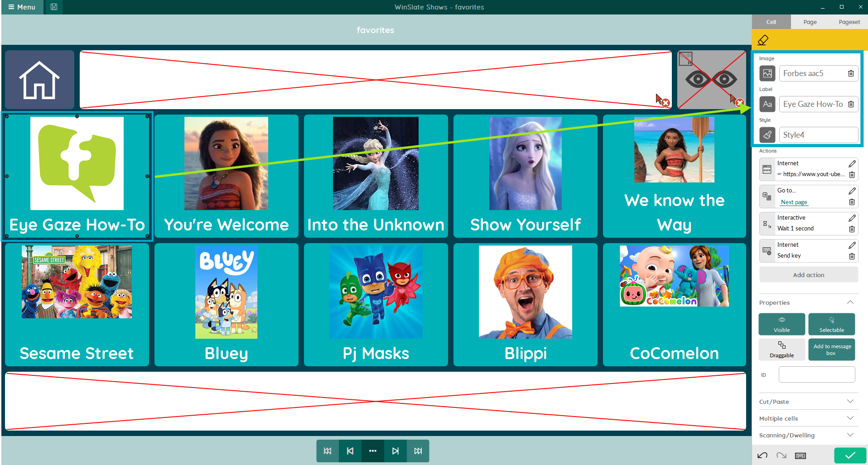868x465 pixels.
Task: Click the Style4 style field
Action: (x=819, y=135)
